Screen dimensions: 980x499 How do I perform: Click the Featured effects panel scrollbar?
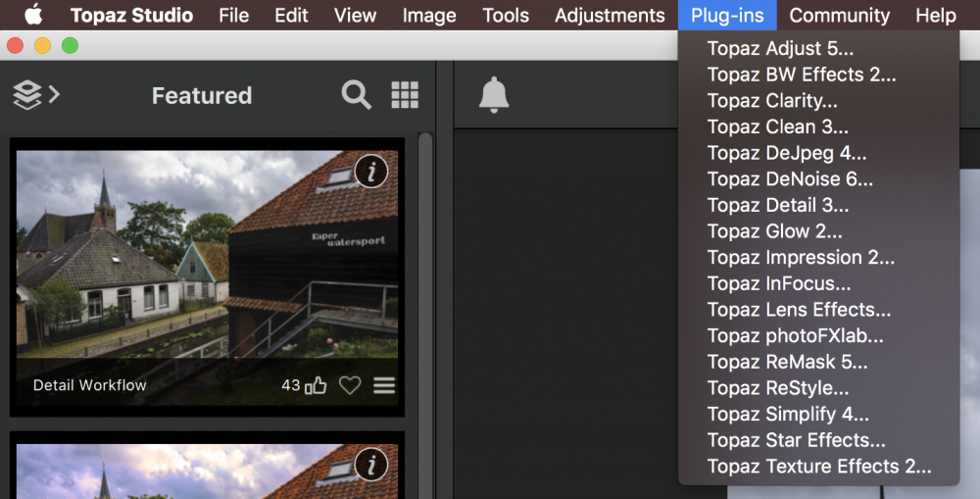425,316
